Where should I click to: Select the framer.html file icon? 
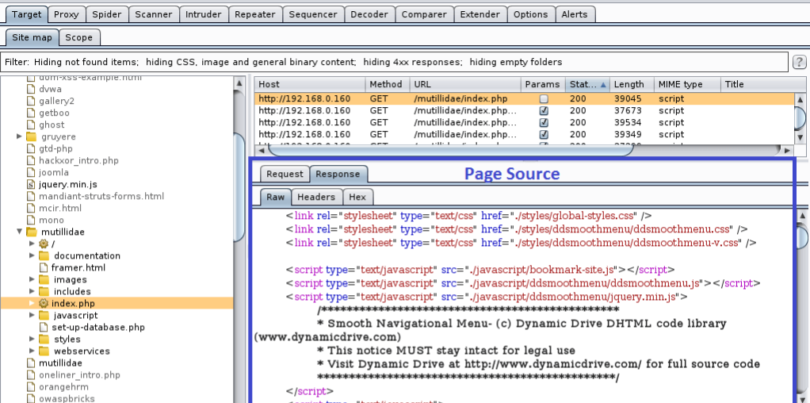point(44,268)
